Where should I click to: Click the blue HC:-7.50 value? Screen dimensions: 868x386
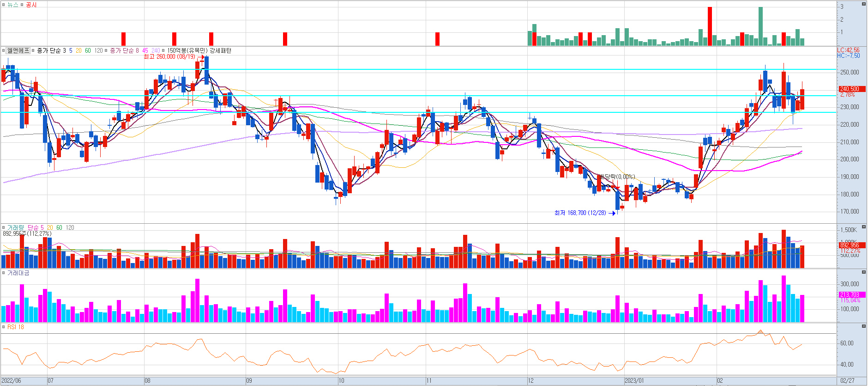849,55
